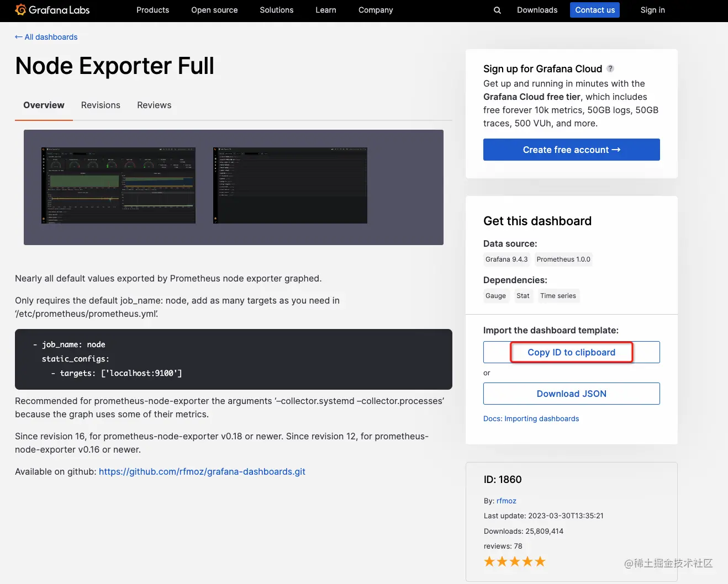Open the github grafana-dashboards.git link

pos(202,471)
